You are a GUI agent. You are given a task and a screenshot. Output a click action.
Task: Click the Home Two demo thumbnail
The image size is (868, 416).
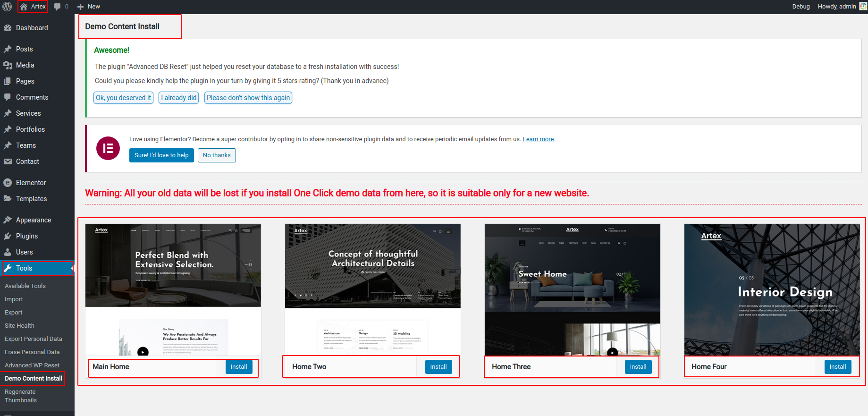(373, 289)
